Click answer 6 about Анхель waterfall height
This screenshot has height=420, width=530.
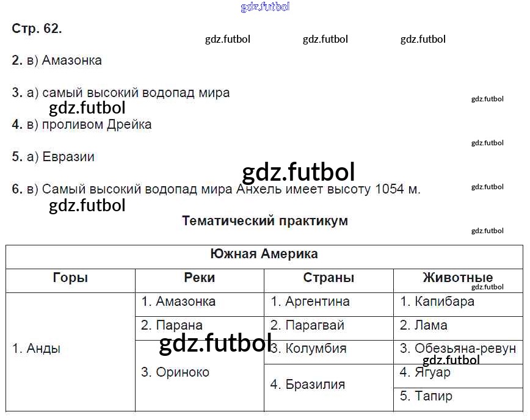tap(216, 189)
